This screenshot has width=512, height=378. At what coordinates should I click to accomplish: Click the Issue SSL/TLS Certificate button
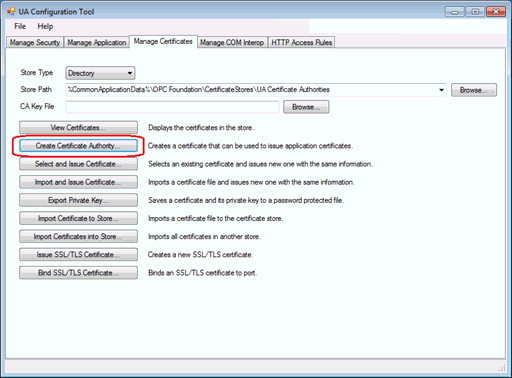[x=78, y=255]
